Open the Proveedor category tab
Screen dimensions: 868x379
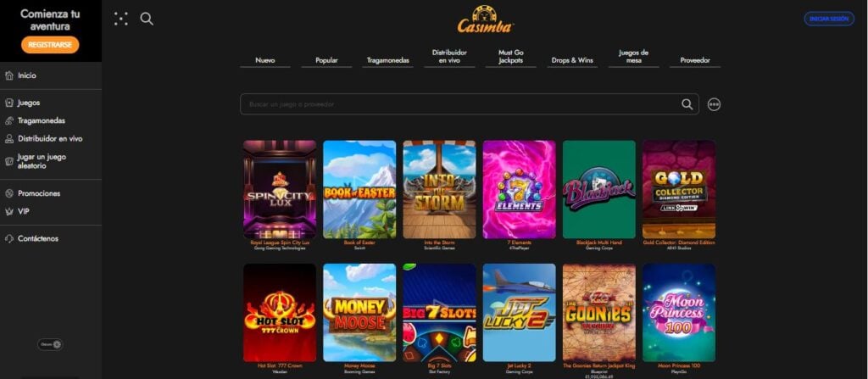pos(695,60)
